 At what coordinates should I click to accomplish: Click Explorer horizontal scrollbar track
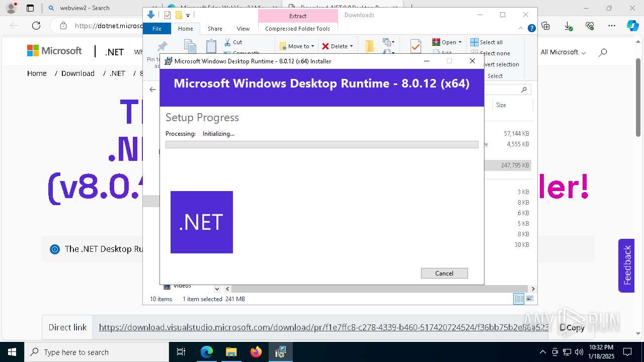pos(380,289)
